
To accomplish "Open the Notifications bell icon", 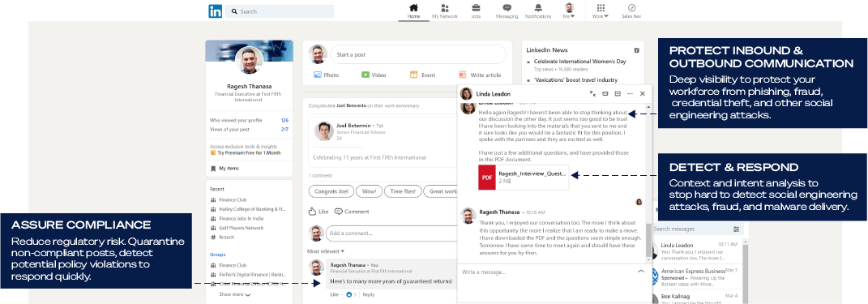I will coord(538,8).
